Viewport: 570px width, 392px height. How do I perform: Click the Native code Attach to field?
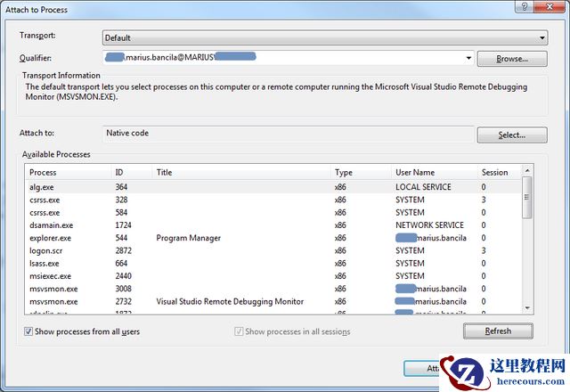pos(289,133)
